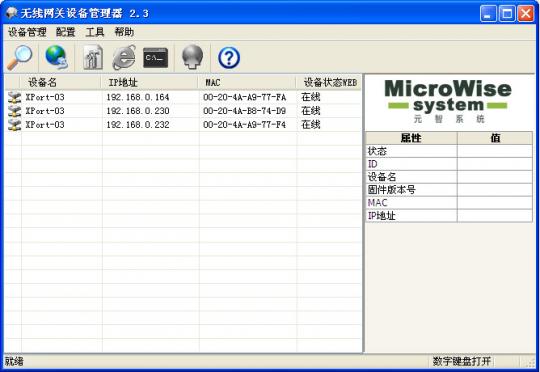Screen dimensions: 540x372
Task: Select the device row with IP 192.168.0.230
Action: pyautogui.click(x=183, y=111)
